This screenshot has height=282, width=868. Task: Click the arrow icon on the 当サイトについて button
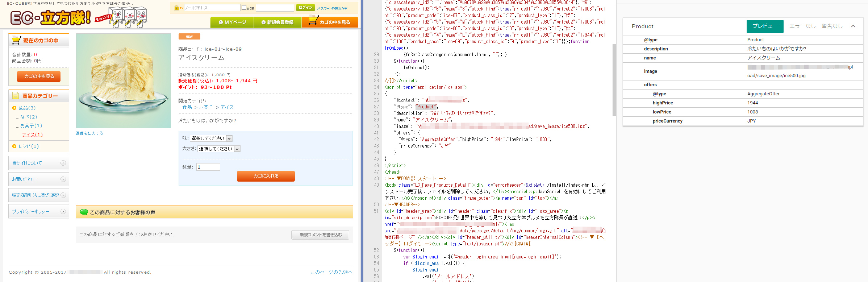63,163
